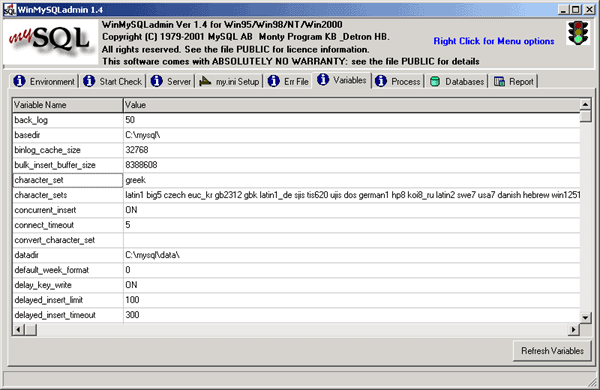This screenshot has height=390, width=600.
Task: Select the concurrent_insert variable cell
Action: [68, 210]
